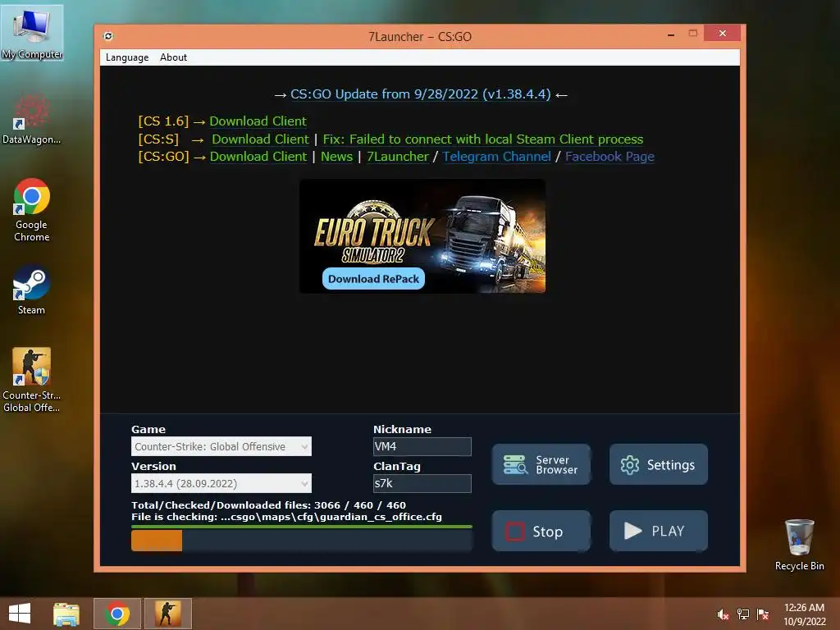Close the 7Launcher window

pyautogui.click(x=722, y=33)
